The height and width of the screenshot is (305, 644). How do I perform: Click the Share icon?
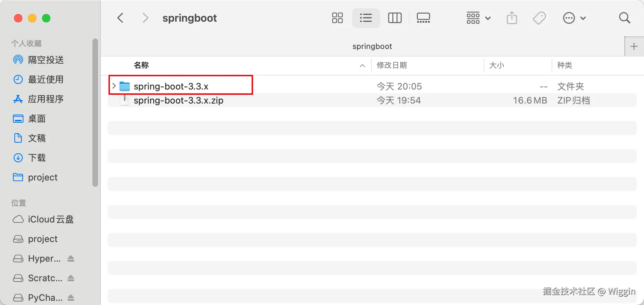pyautogui.click(x=512, y=18)
